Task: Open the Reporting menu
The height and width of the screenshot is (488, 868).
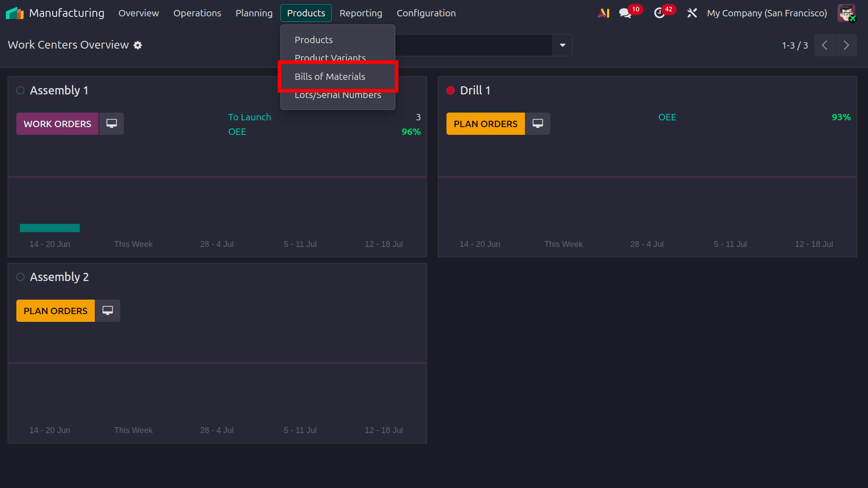Action: tap(361, 13)
